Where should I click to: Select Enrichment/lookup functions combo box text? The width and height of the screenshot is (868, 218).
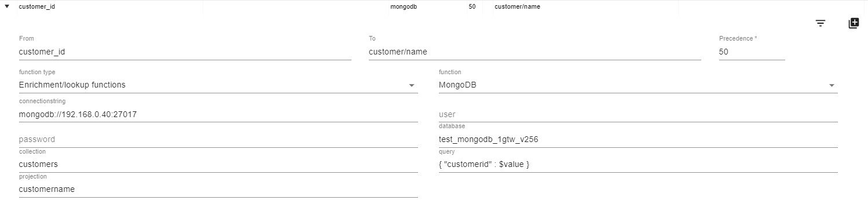coord(72,85)
